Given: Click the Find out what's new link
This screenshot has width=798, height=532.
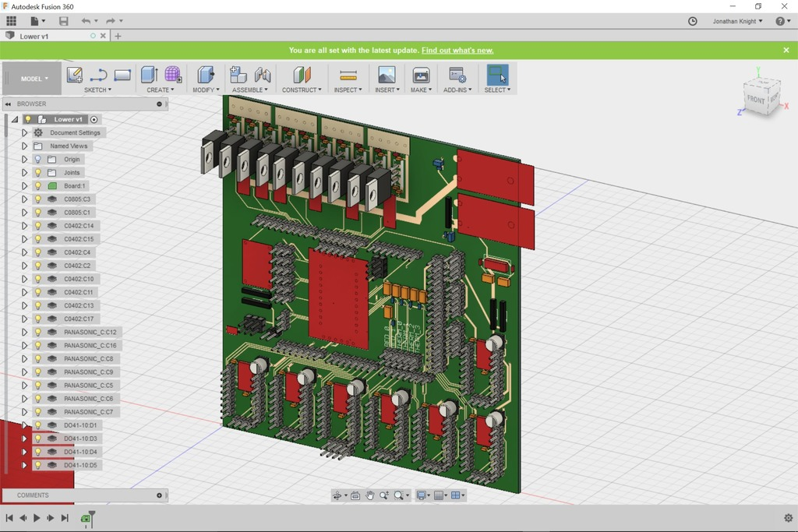Looking at the screenshot, I should 457,51.
